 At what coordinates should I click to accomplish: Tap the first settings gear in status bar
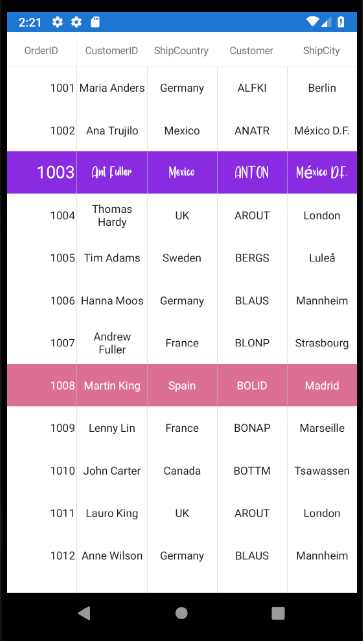coord(57,22)
